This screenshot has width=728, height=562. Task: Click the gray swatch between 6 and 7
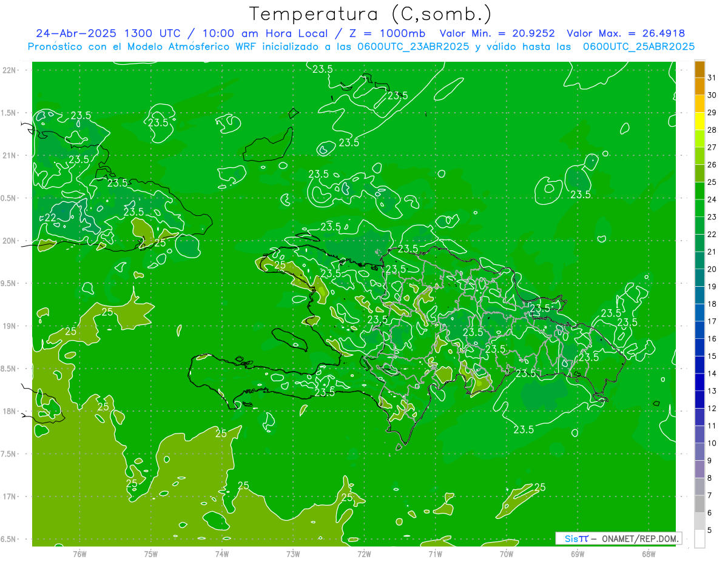point(699,504)
